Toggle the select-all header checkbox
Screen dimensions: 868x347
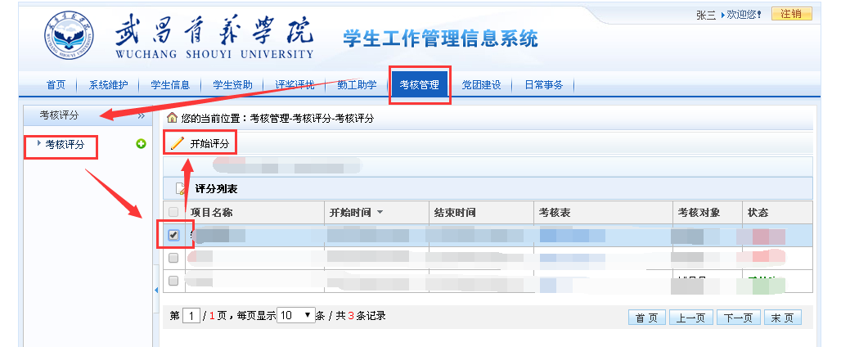coord(173,213)
